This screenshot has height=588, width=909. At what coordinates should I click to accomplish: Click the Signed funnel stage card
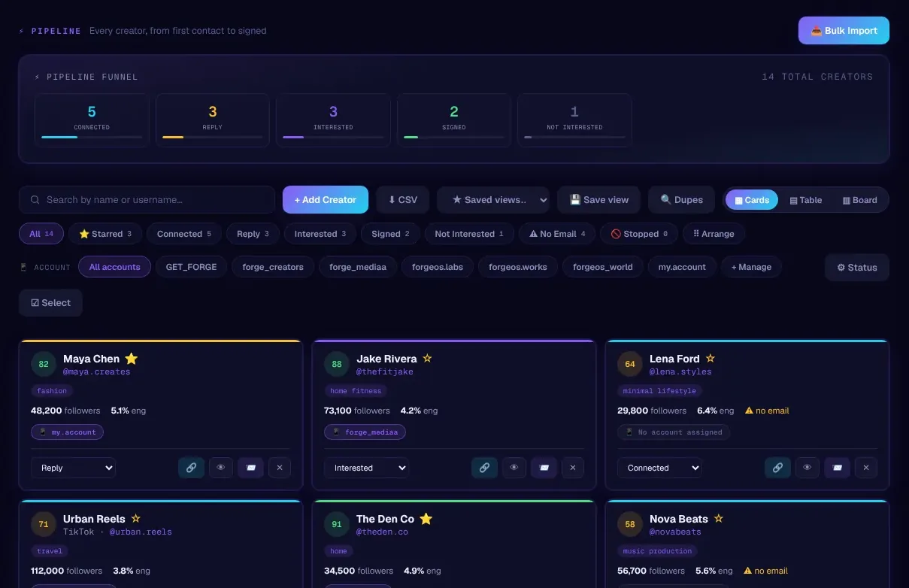coord(454,120)
